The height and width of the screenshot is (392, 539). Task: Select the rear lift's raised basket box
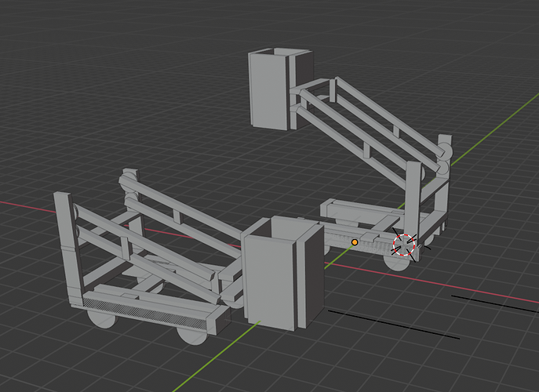click(x=280, y=89)
